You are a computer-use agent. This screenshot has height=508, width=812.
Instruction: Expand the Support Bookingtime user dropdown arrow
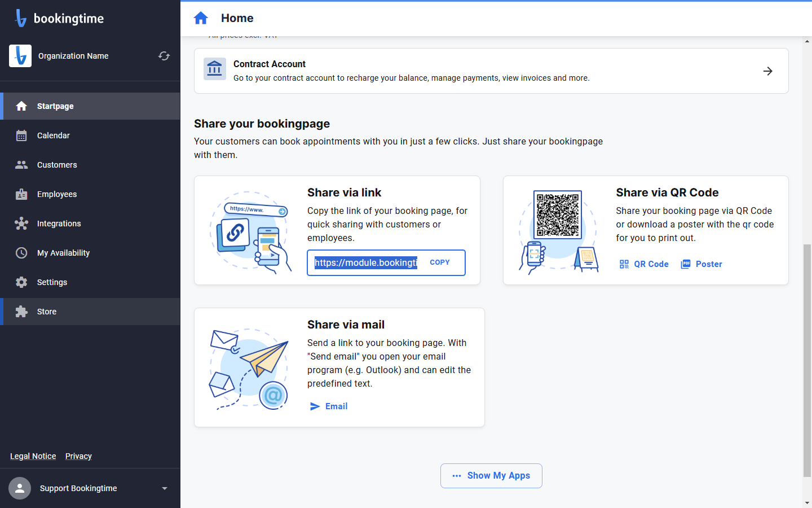[x=165, y=488]
